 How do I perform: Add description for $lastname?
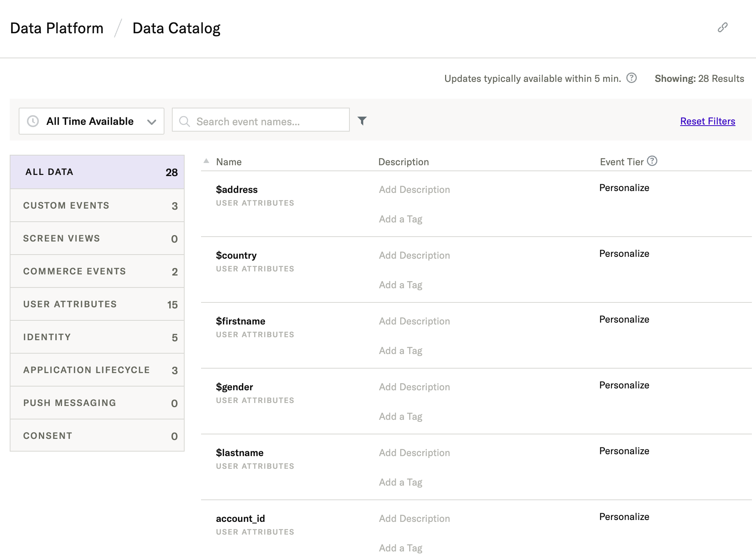[x=414, y=453]
